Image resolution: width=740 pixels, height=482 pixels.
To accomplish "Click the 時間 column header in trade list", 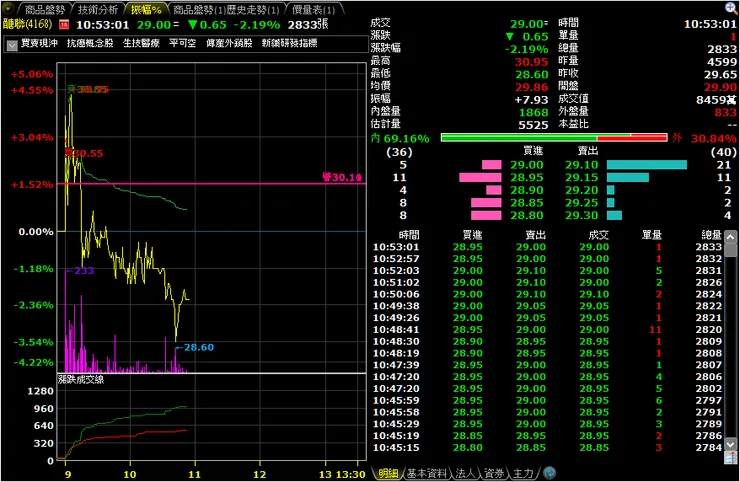I will point(409,235).
